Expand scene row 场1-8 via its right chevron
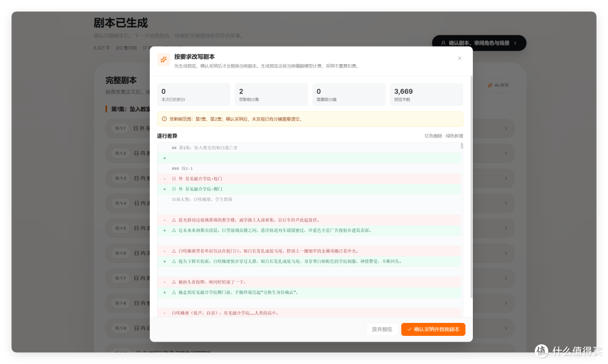The image size is (608, 364). pyautogui.click(x=506, y=303)
